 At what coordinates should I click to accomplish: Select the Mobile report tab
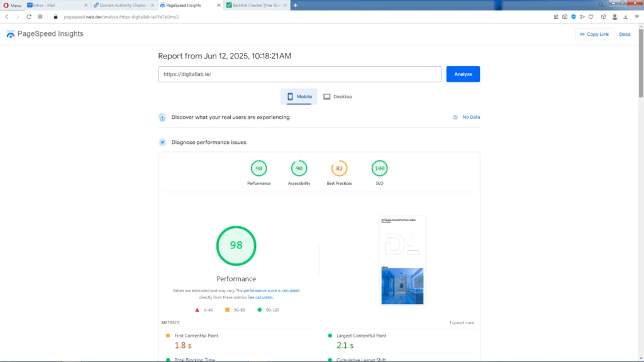coord(299,96)
